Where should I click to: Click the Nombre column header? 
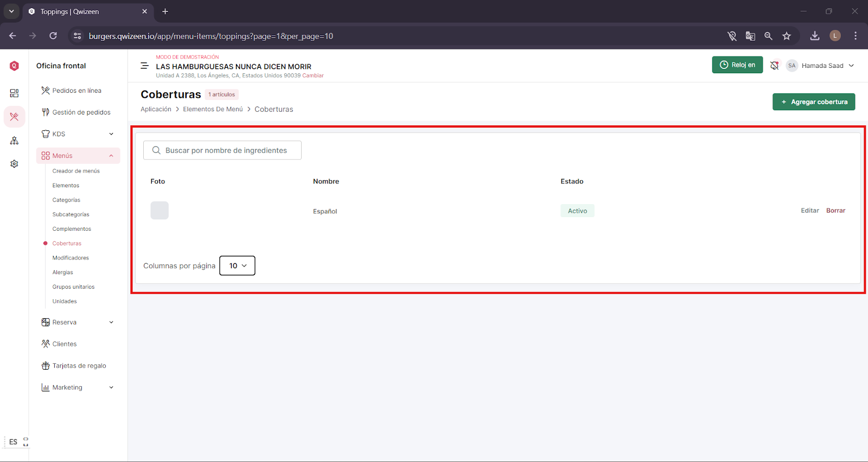pos(326,181)
